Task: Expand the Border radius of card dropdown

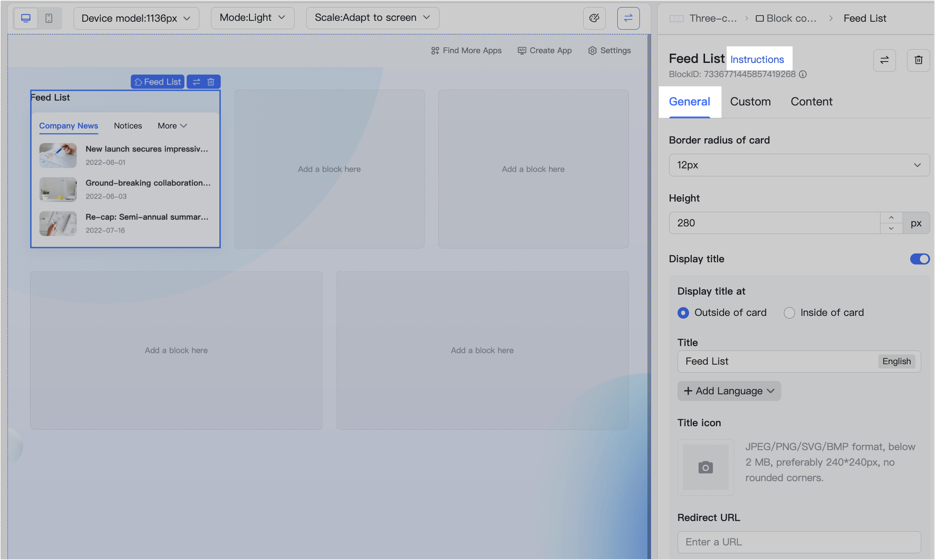Action: click(x=799, y=165)
